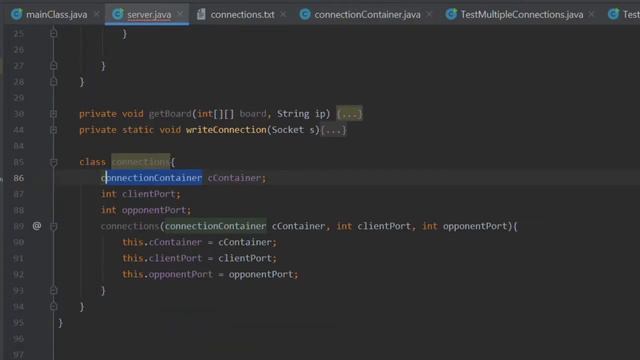
Task: Click the fold end marker on line 25
Action: [53, 33]
